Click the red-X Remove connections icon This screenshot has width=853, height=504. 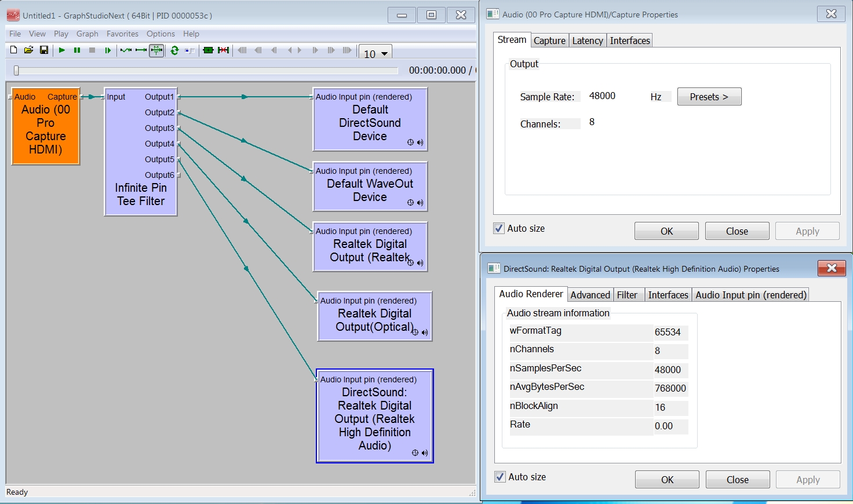[224, 50]
